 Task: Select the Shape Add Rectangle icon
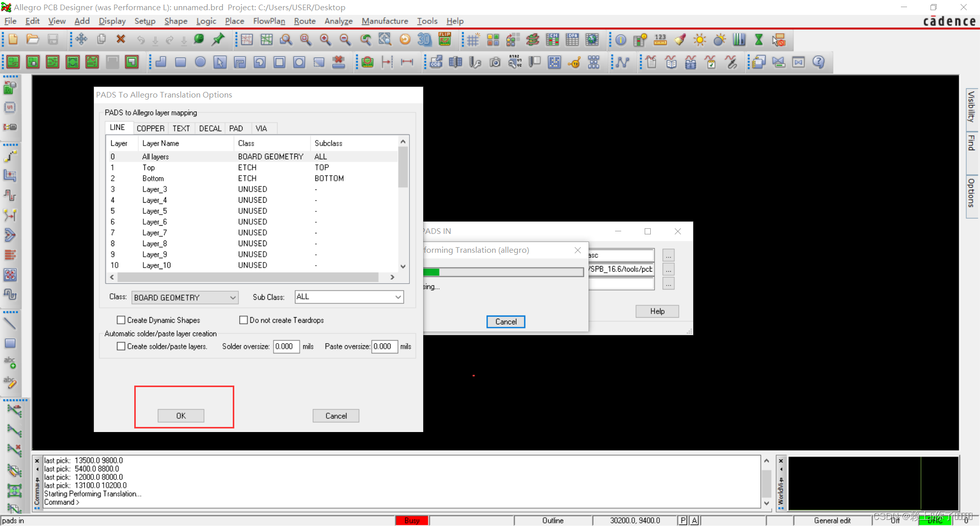point(180,62)
